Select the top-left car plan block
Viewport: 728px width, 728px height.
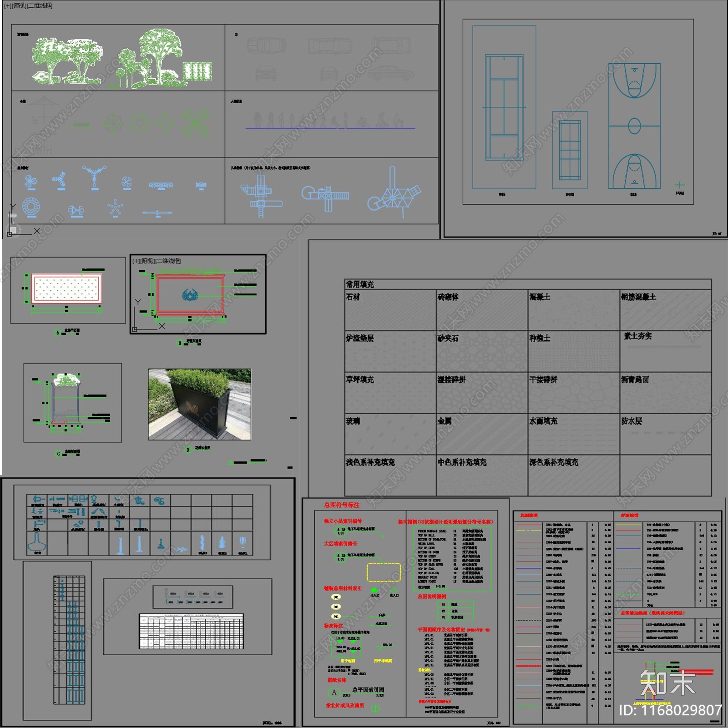267,45
